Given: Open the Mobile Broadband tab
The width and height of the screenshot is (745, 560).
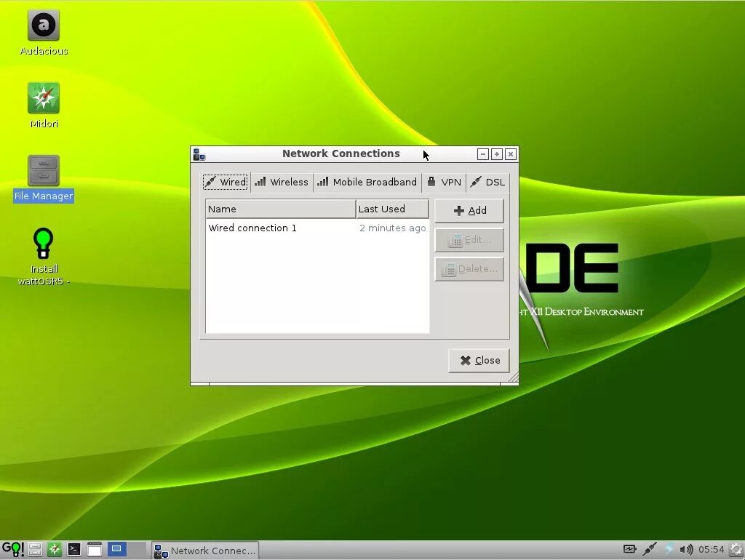Looking at the screenshot, I should pos(367,183).
